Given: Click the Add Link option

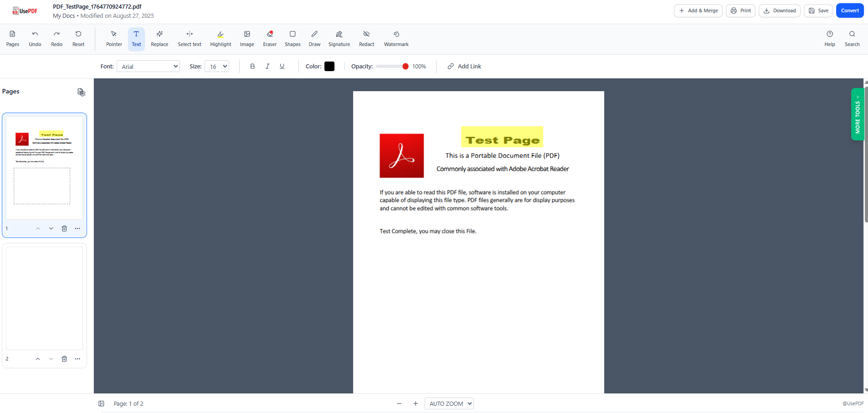Looking at the screenshot, I should pos(464,66).
